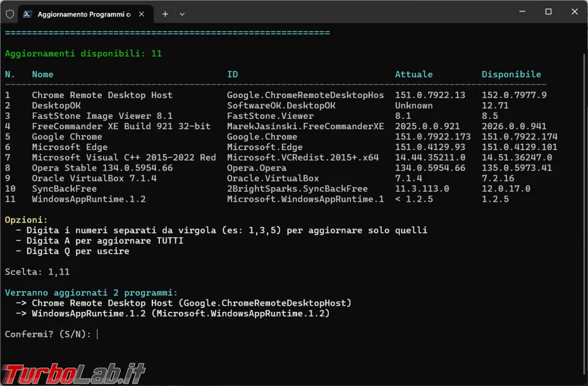The width and height of the screenshot is (588, 386).
Task: Click the TurboLab.it logo watermark
Action: tap(73, 374)
